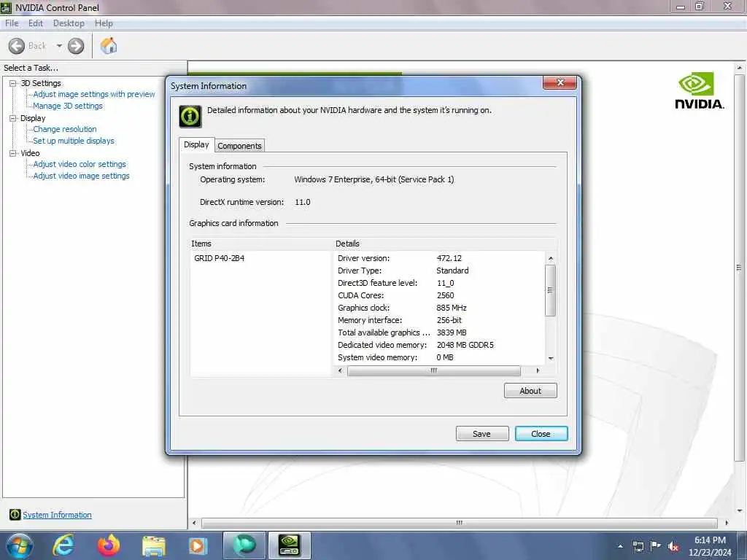This screenshot has width=747, height=560.
Task: Open the teal application taskbar icon
Action: (x=244, y=545)
